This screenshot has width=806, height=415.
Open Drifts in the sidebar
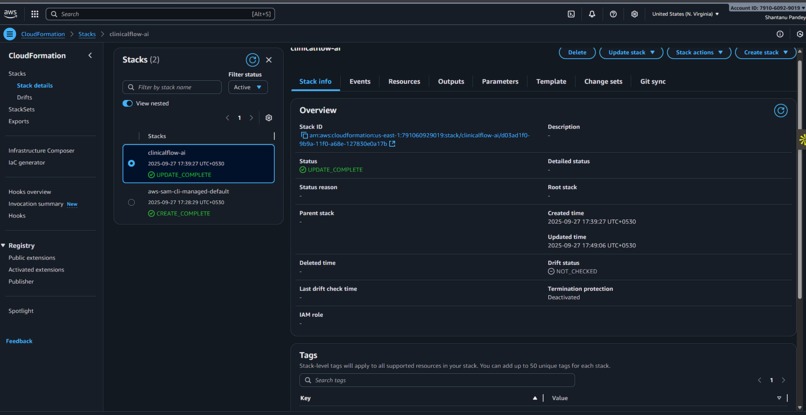(x=24, y=97)
